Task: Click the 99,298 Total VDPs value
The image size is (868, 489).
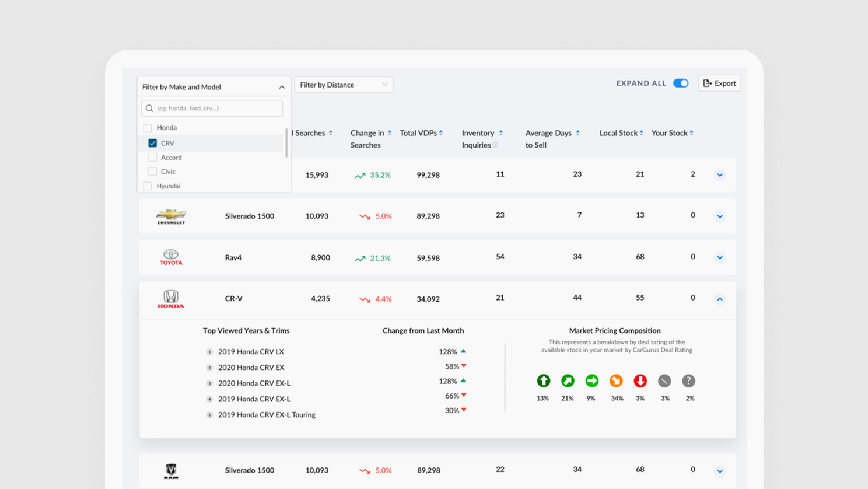Action: click(428, 175)
